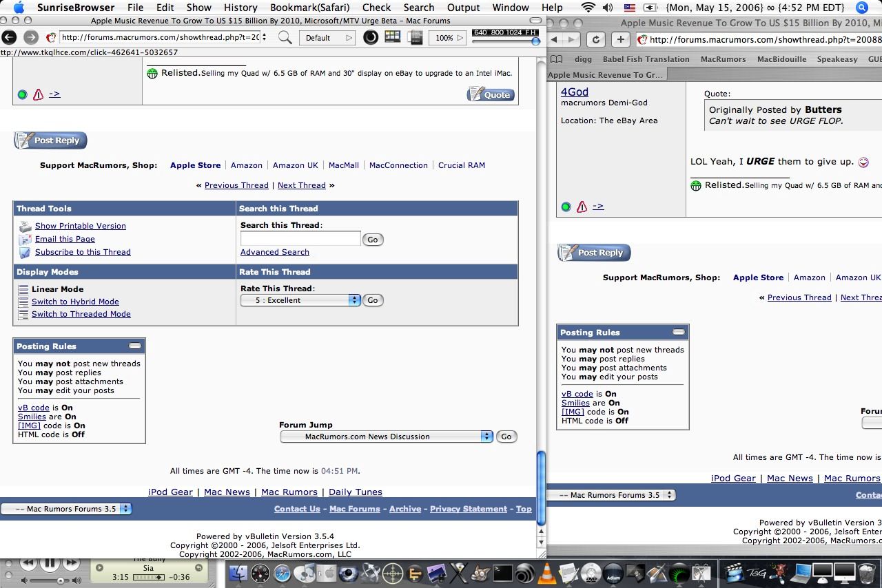The height and width of the screenshot is (588, 882).
Task: Click the site favicon beside SunriseBrowser URL
Action: click(x=50, y=37)
